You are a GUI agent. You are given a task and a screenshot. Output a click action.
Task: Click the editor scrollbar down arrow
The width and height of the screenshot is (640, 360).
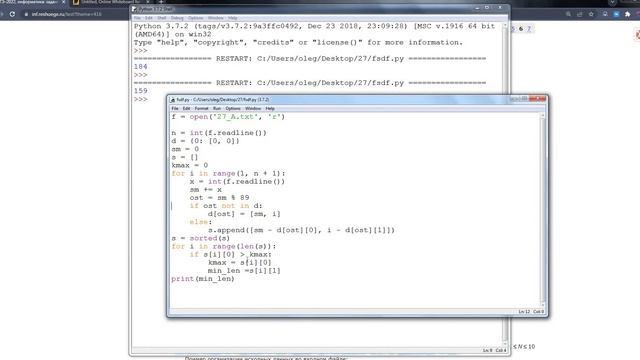click(542, 305)
